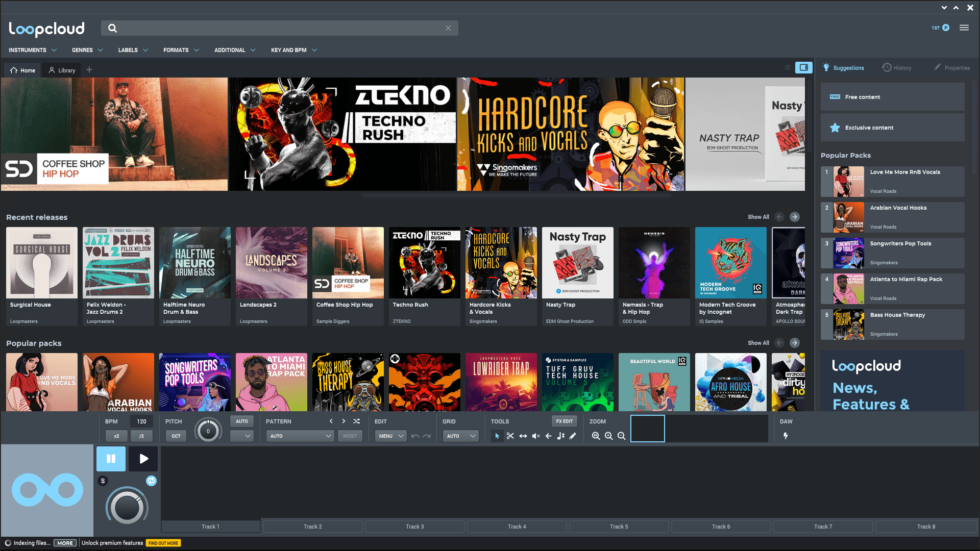
Task: Adjust the pitch knob
Action: pos(208,431)
